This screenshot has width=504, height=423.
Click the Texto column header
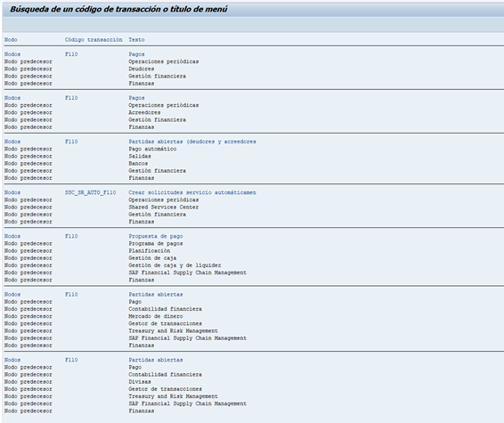(136, 40)
